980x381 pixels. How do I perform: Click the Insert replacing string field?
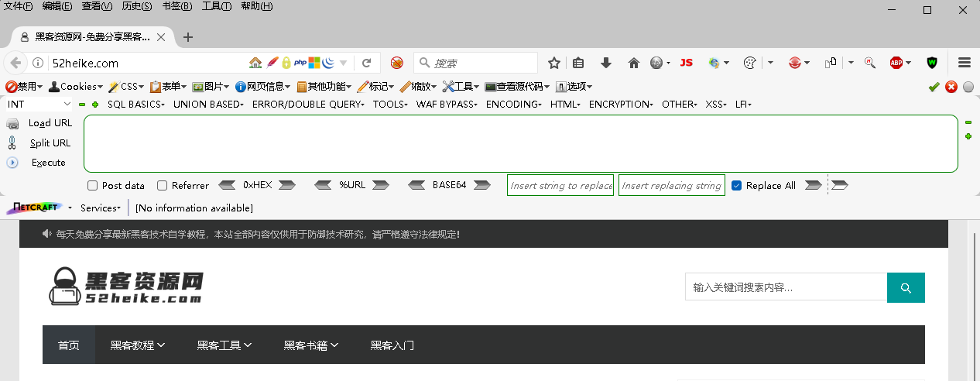(672, 185)
